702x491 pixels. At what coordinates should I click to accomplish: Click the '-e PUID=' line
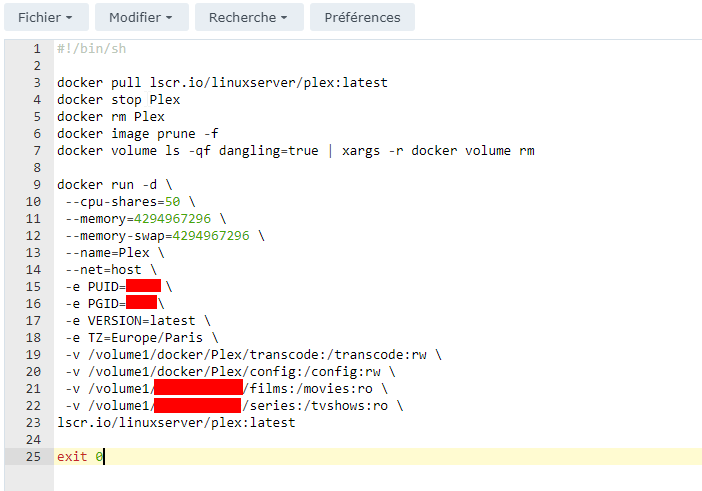click(119, 286)
